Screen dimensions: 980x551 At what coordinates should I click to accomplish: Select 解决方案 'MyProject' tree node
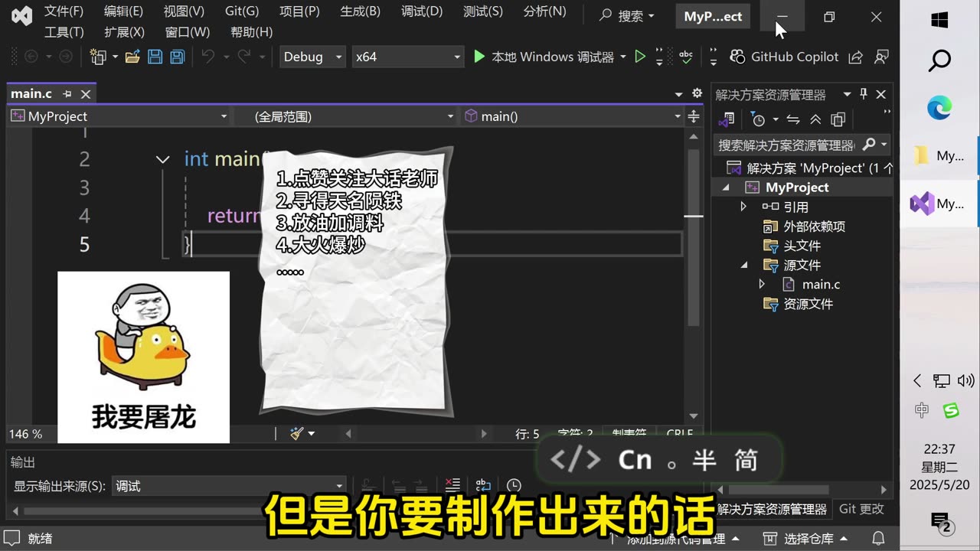coord(808,168)
